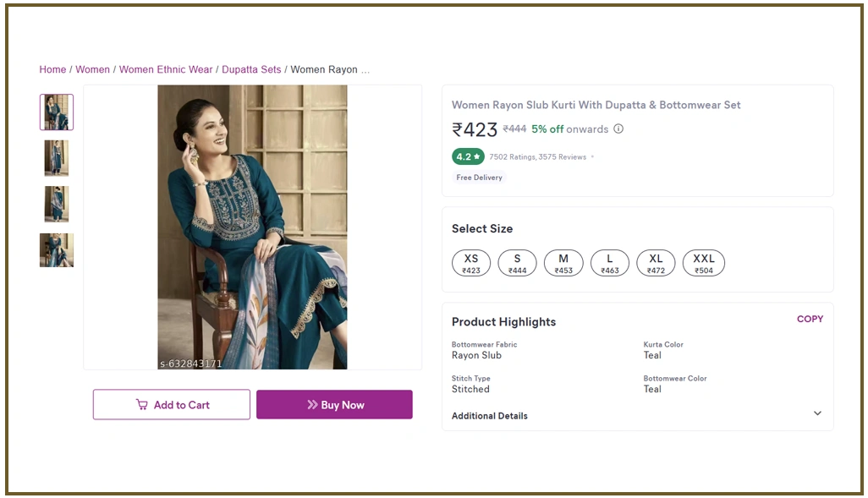This screenshot has width=868, height=498.
Task: Open Women breadcrumb link
Action: pos(92,69)
